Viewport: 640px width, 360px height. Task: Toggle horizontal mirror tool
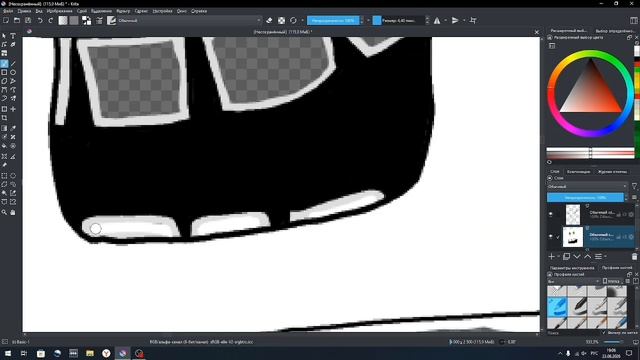(437, 20)
